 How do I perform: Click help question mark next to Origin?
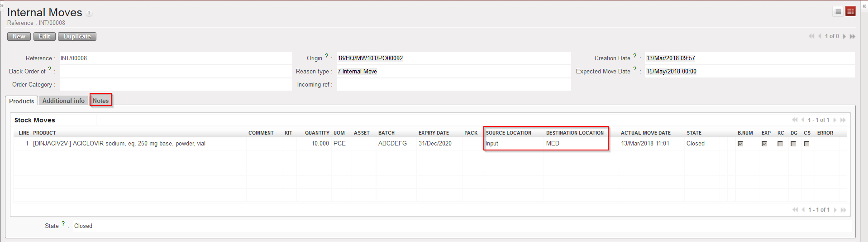coord(326,56)
